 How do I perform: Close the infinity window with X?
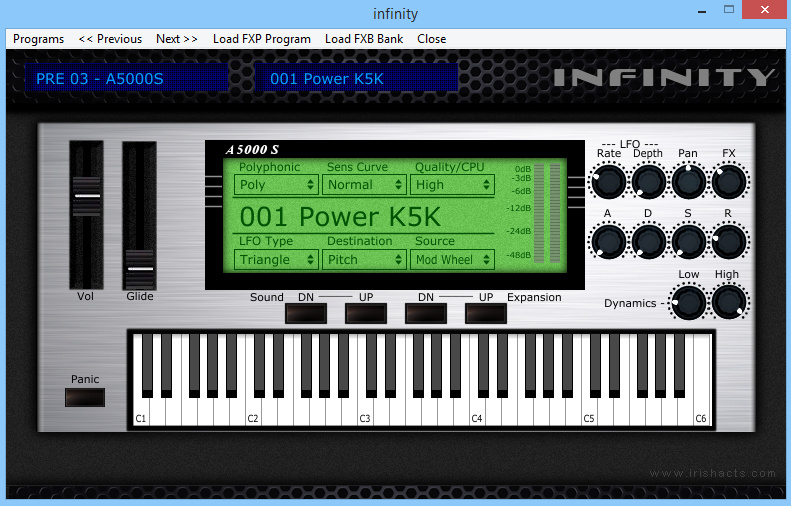[765, 10]
